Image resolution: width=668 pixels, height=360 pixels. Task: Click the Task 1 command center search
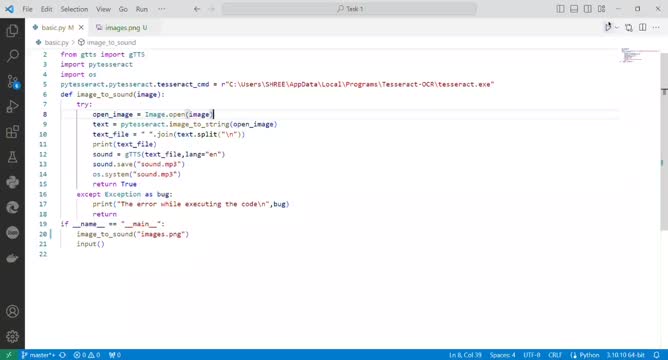349,9
